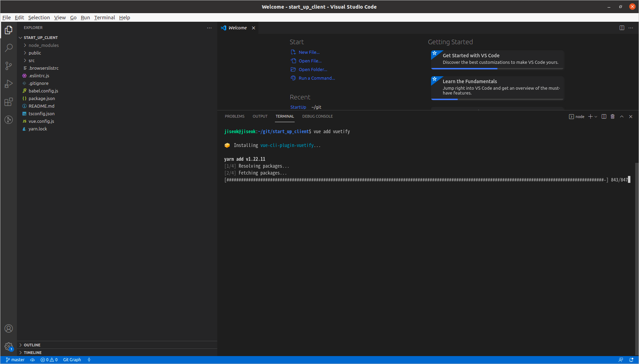This screenshot has height=364, width=639.
Task: Expand the TIMELINE section
Action: click(117, 353)
